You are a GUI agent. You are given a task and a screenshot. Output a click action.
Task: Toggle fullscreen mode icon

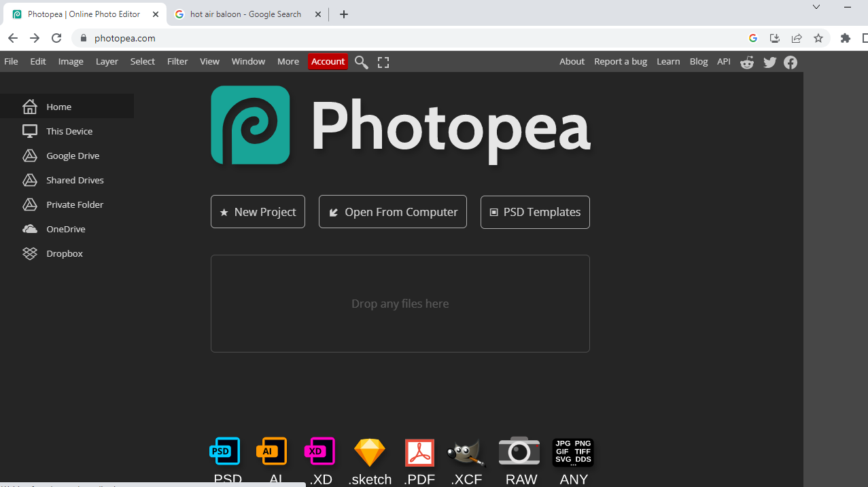[383, 62]
